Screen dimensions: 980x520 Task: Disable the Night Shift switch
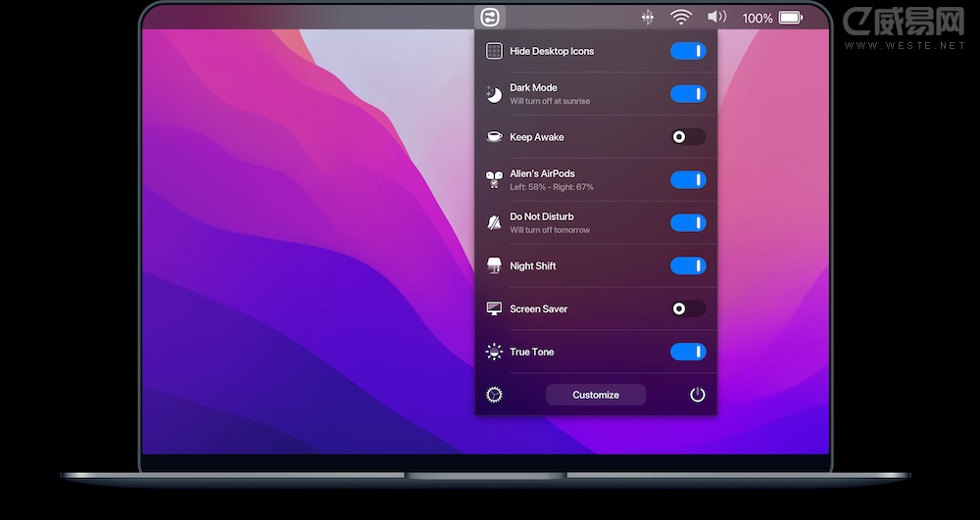(x=688, y=266)
